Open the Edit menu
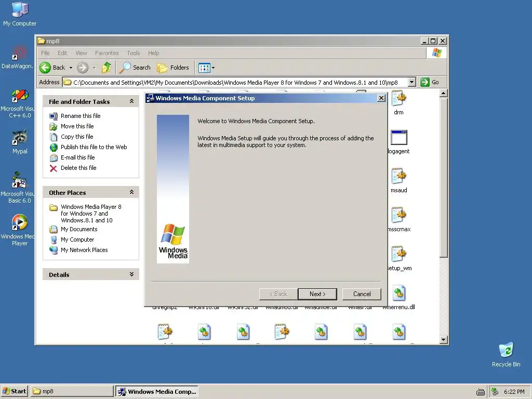Viewport: 532px width, 399px height. point(62,53)
